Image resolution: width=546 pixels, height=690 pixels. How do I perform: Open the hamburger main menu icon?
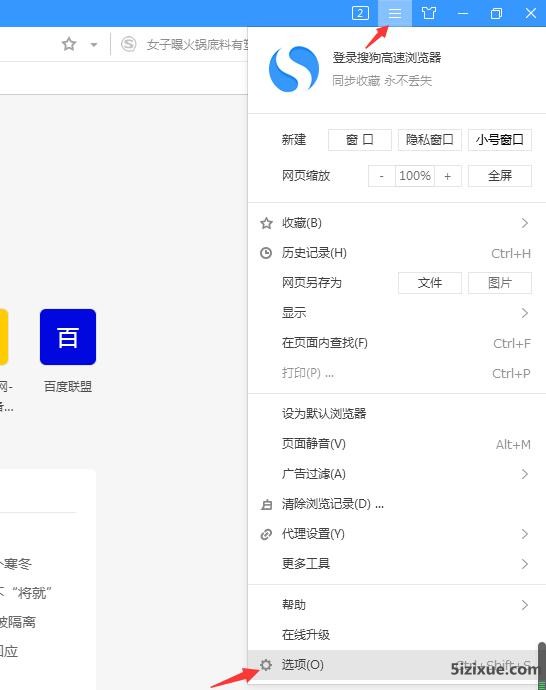tap(395, 13)
